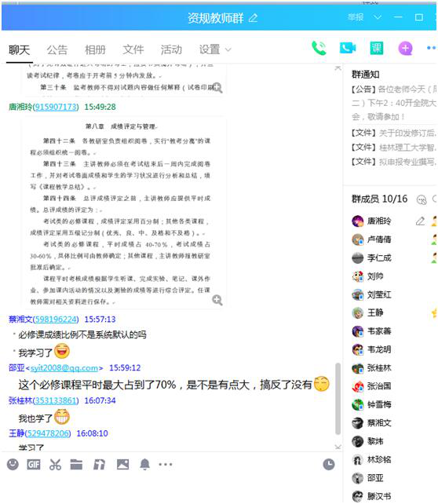Edit group name pencil icon

(254, 18)
